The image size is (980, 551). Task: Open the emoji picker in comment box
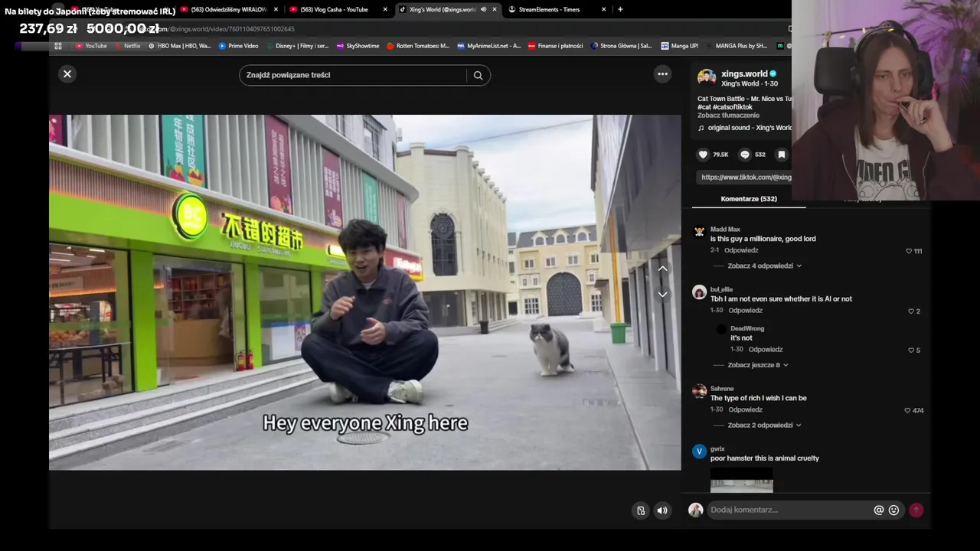pyautogui.click(x=893, y=510)
